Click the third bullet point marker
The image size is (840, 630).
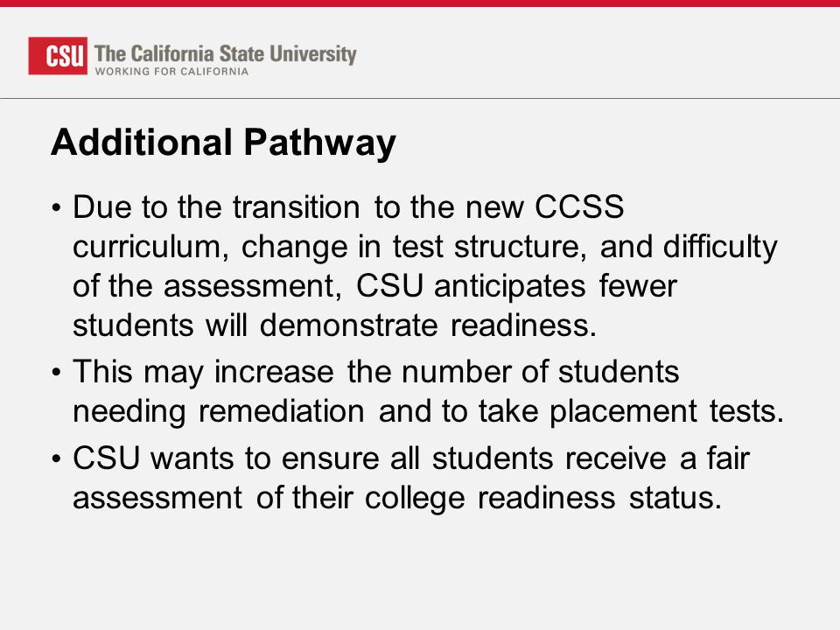[57, 459]
